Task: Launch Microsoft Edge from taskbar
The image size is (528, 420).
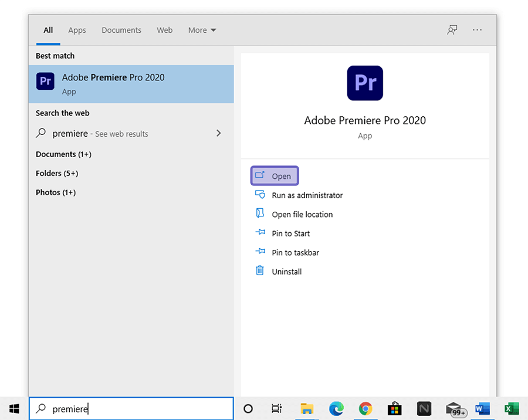Action: tap(336, 408)
